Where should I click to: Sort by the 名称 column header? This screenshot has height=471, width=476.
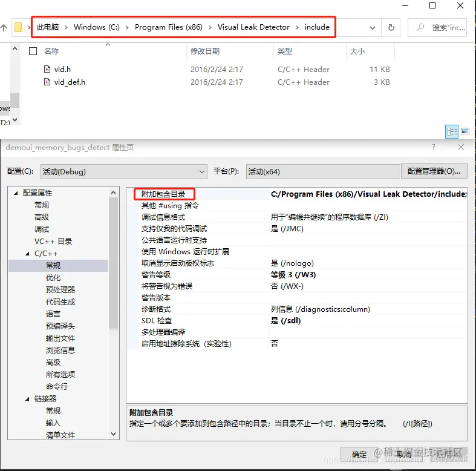click(x=51, y=51)
